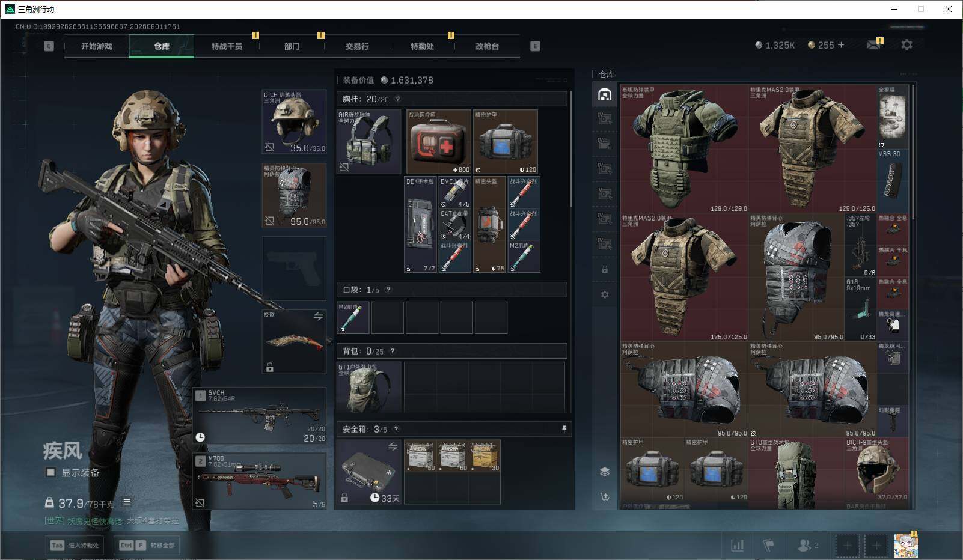Select the M700 sniper in weapon slot 2
The height and width of the screenshot is (560, 963).
coord(260,481)
